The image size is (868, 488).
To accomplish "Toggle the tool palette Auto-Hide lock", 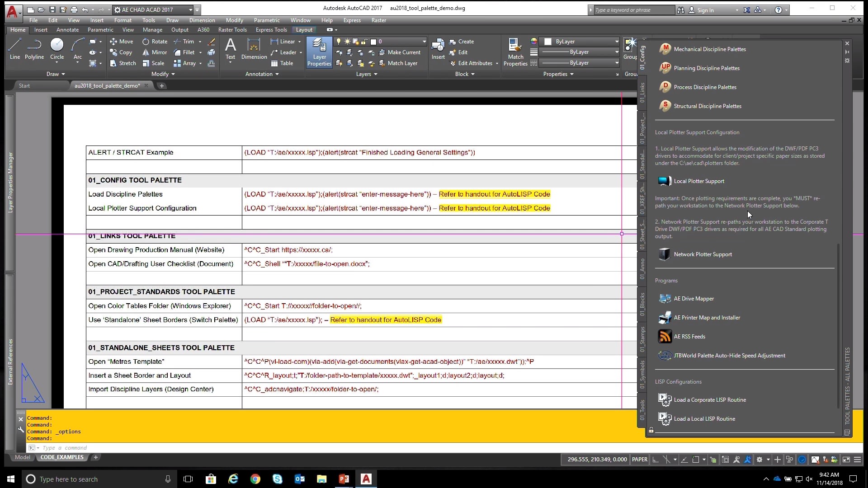I will 651,430.
